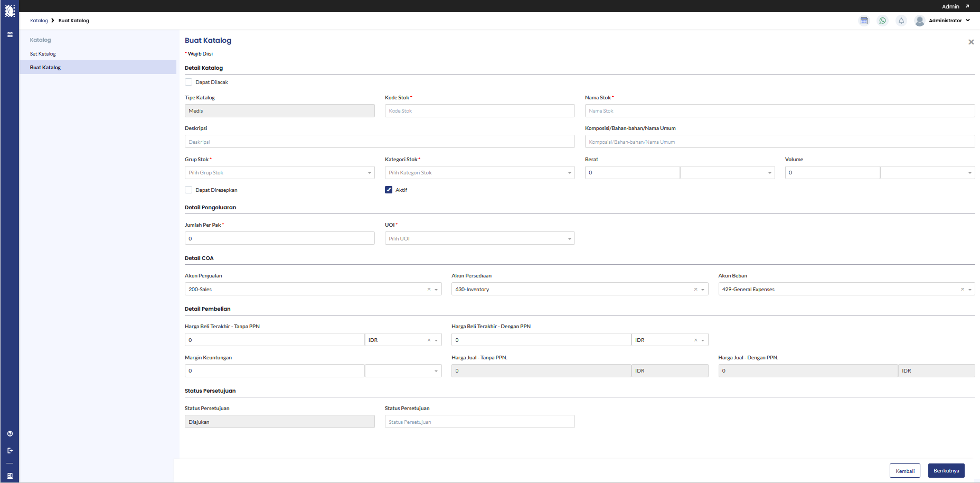Open the help question mark icon
Screen dimensions: 980x483
10,434
